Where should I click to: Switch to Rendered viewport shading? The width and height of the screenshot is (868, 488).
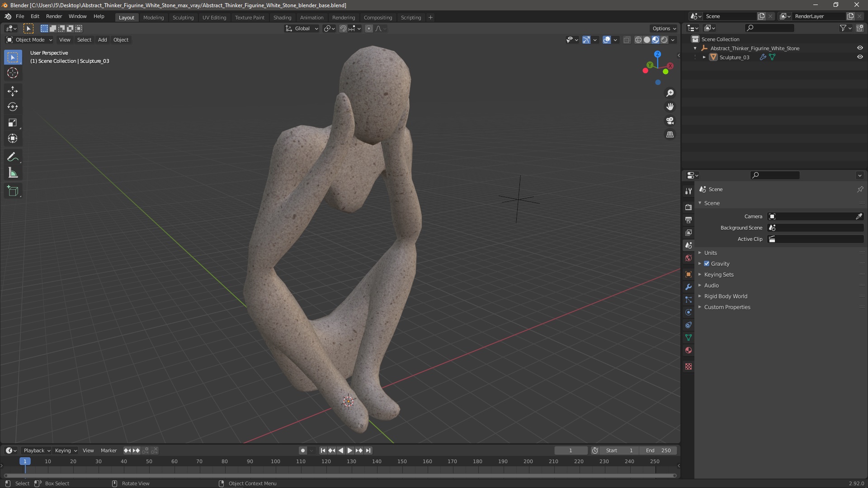pos(664,40)
